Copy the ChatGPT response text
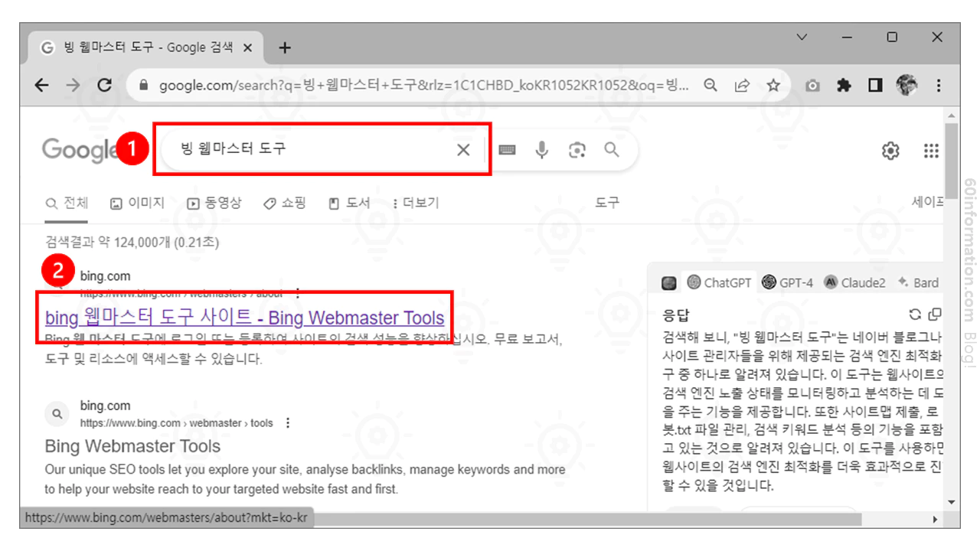 (933, 315)
